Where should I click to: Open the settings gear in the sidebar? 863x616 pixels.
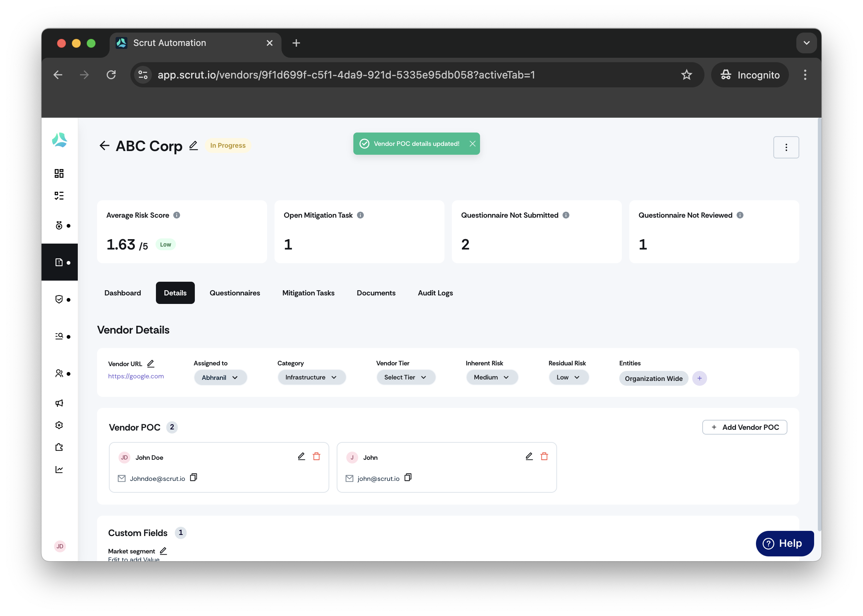tap(59, 425)
